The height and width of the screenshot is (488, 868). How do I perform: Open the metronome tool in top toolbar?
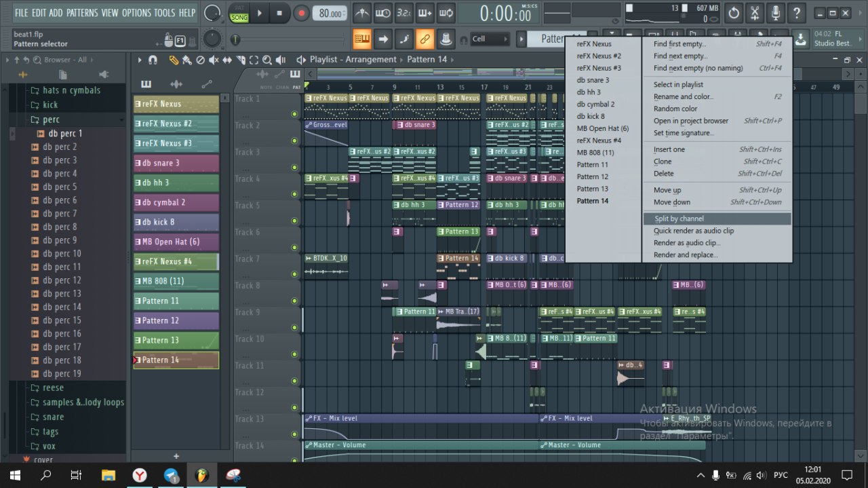[363, 12]
